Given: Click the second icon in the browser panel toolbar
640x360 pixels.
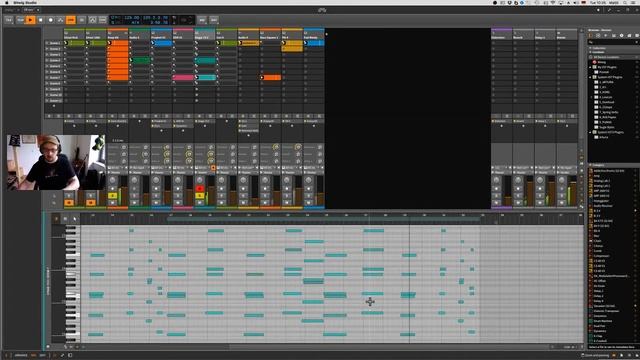Looking at the screenshot, I should click(x=598, y=36).
